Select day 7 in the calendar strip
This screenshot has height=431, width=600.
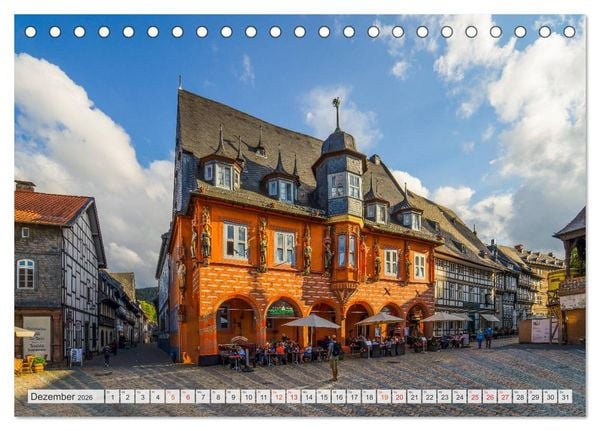point(203,397)
